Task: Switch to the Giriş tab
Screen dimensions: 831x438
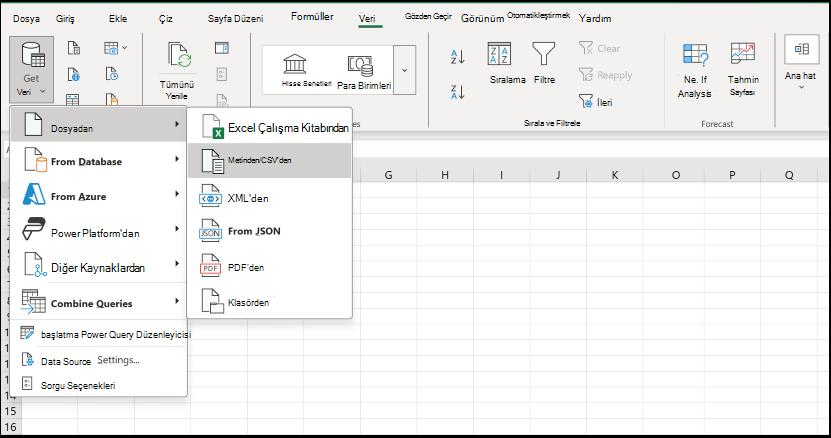Action: tap(65, 19)
